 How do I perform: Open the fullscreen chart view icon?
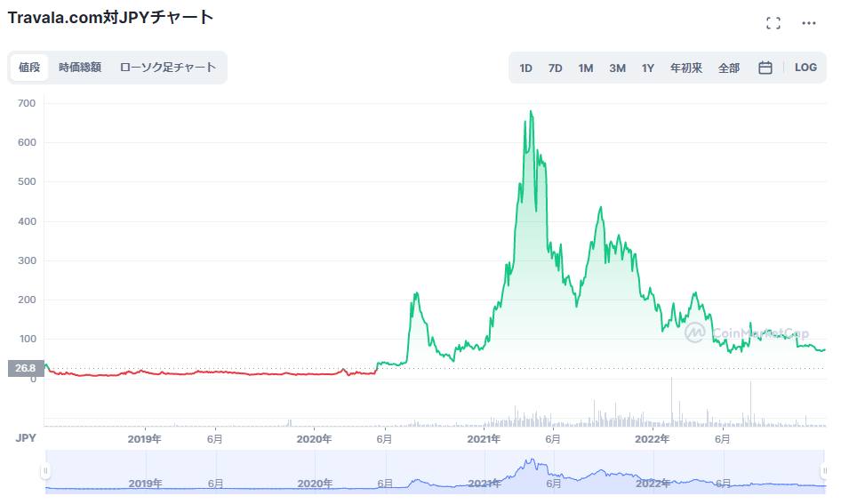coord(773,23)
